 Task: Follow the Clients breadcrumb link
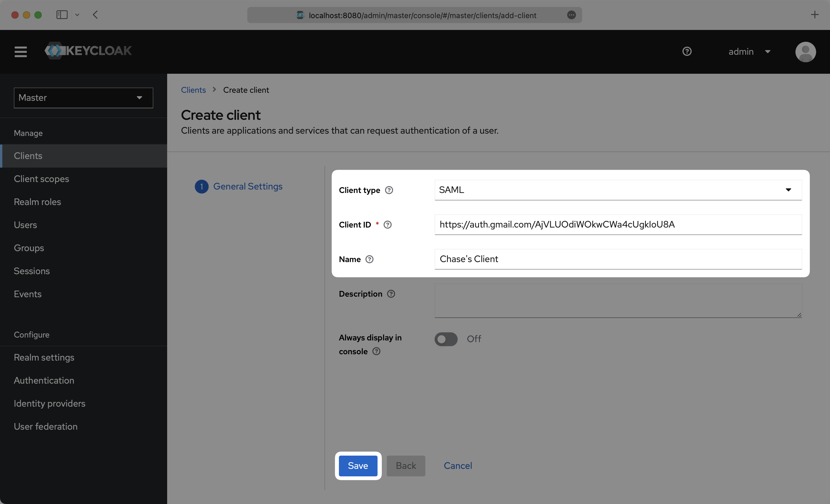[x=193, y=90]
